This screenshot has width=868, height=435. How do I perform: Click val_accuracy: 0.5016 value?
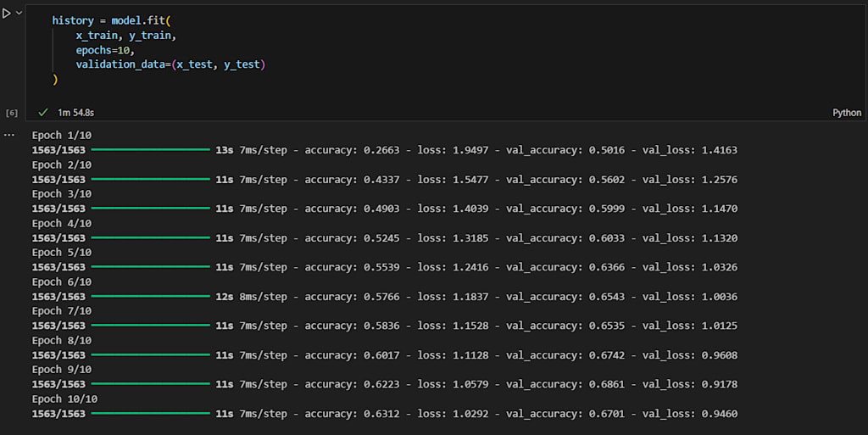coord(565,150)
